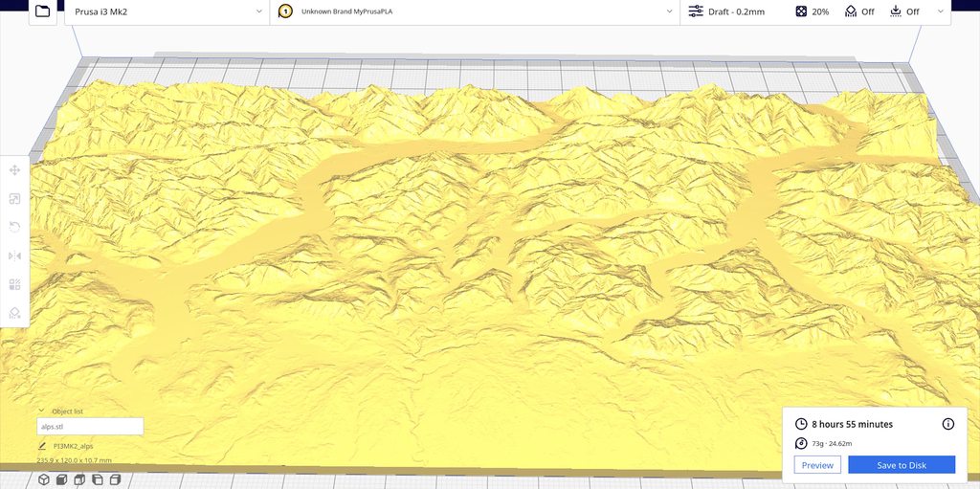Viewport: 980px width, 489px height.
Task: Click the 20% infill setting
Action: (812, 11)
